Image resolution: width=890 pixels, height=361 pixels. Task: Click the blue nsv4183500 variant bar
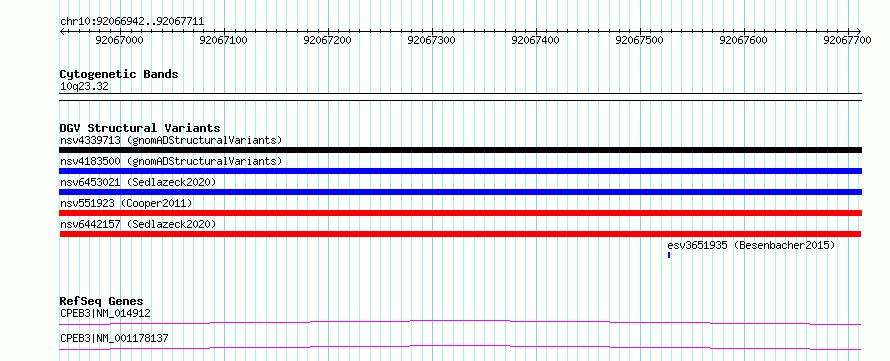(x=460, y=171)
